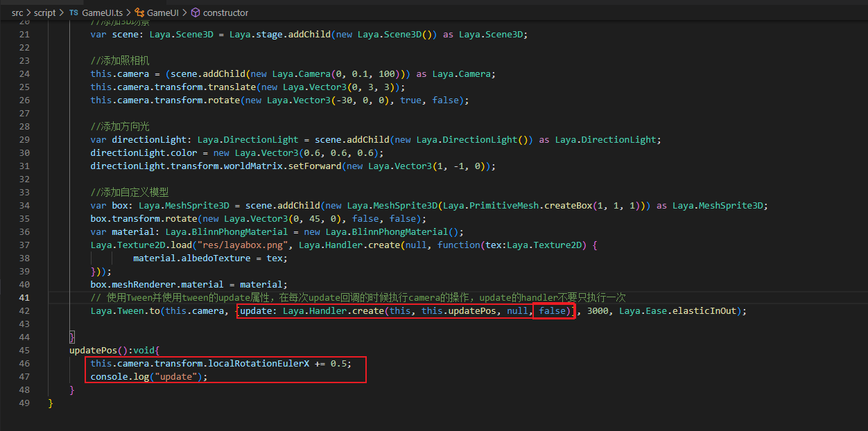Click the constructor method cube icon
Screen dimensions: 868x431
click(x=196, y=12)
